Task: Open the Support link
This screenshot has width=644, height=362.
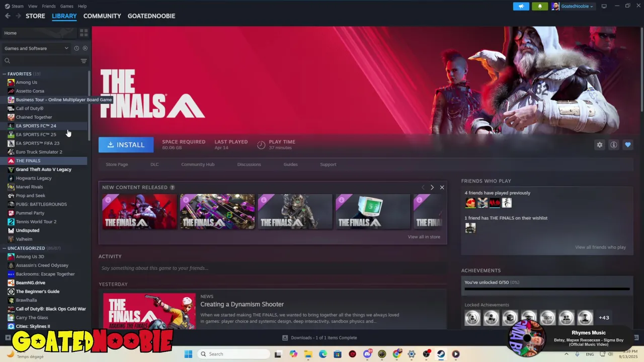Action: tap(328, 164)
